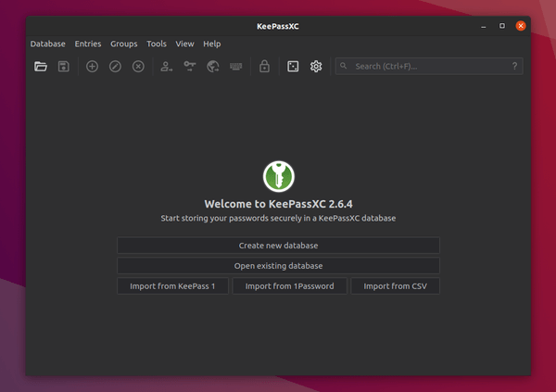556x392 pixels.
Task: Click the Add new entry plus icon
Action: click(92, 67)
